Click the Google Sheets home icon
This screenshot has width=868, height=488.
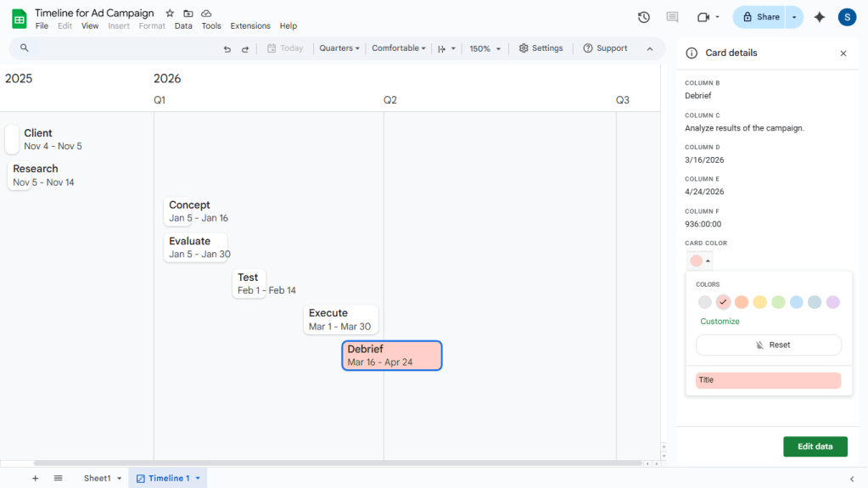pyautogui.click(x=20, y=19)
